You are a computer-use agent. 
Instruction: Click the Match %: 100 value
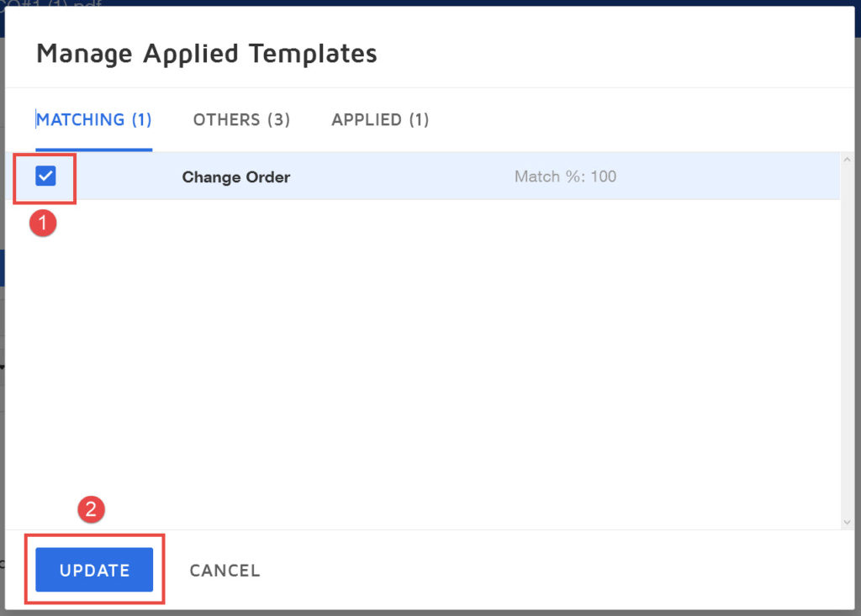coord(565,176)
